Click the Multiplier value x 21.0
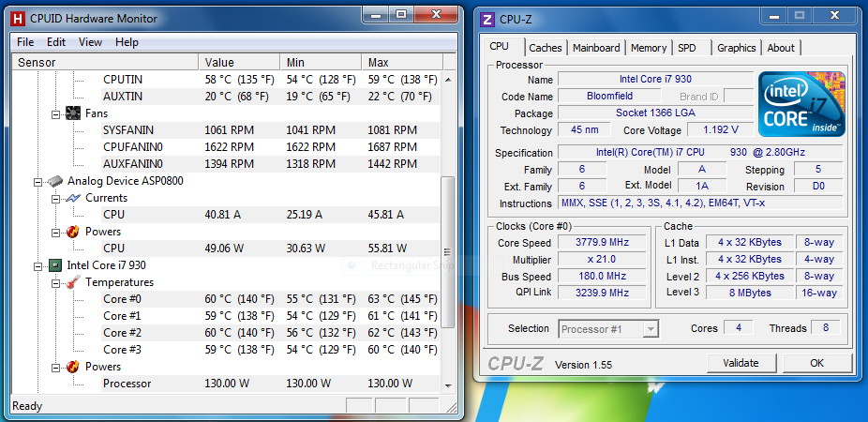Viewport: 868px width, 422px height. pyautogui.click(x=602, y=259)
